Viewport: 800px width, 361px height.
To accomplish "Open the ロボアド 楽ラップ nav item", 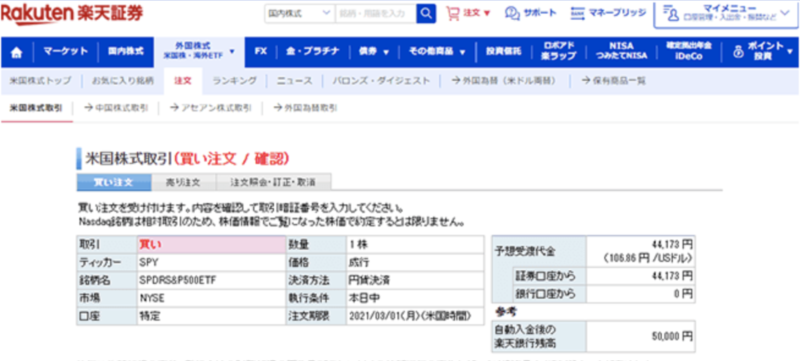I will point(559,51).
